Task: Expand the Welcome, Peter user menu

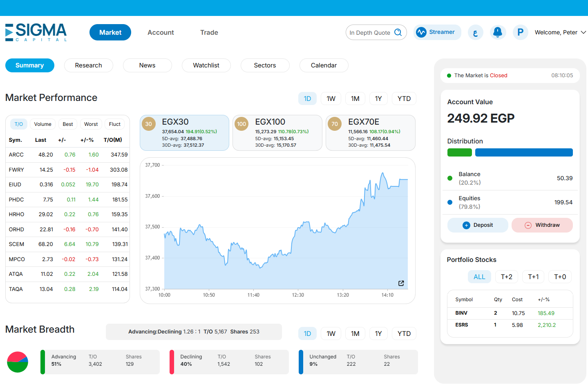Action: pos(560,32)
